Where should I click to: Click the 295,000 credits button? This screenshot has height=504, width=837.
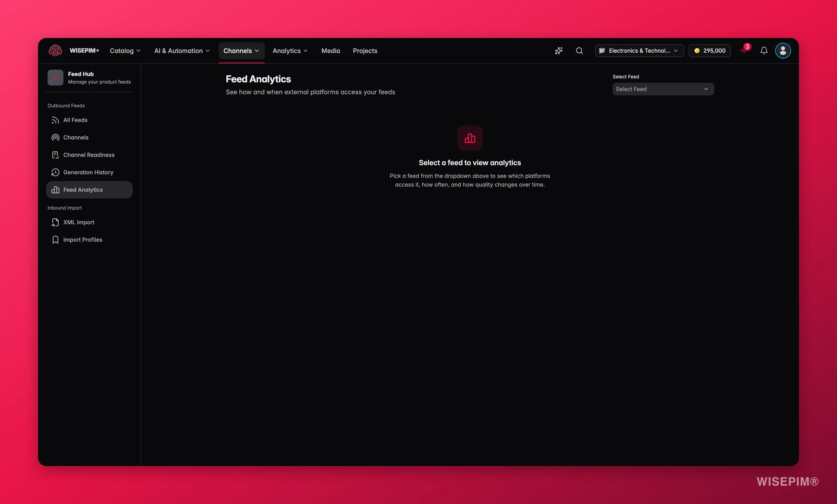709,51
